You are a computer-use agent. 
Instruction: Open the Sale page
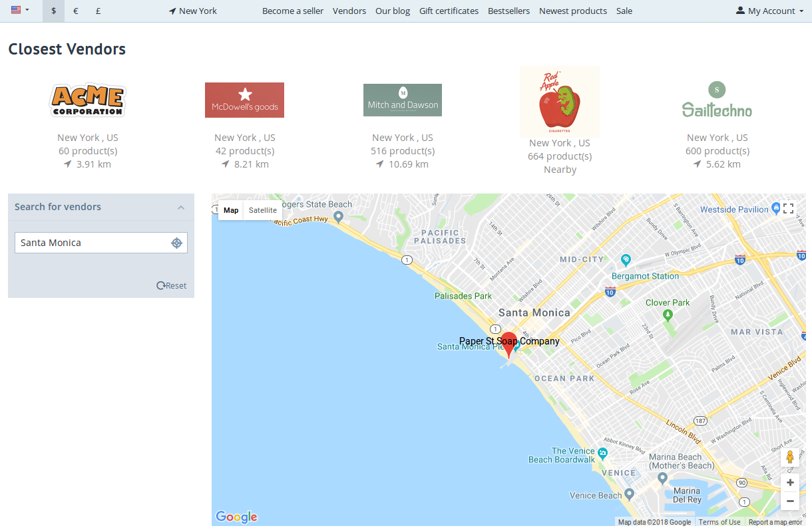pyautogui.click(x=624, y=11)
